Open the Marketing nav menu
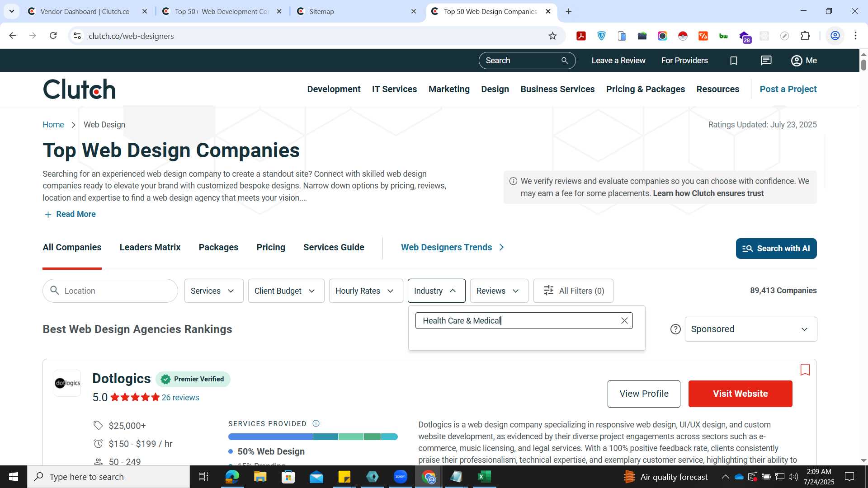Image resolution: width=868 pixels, height=488 pixels. [x=449, y=89]
